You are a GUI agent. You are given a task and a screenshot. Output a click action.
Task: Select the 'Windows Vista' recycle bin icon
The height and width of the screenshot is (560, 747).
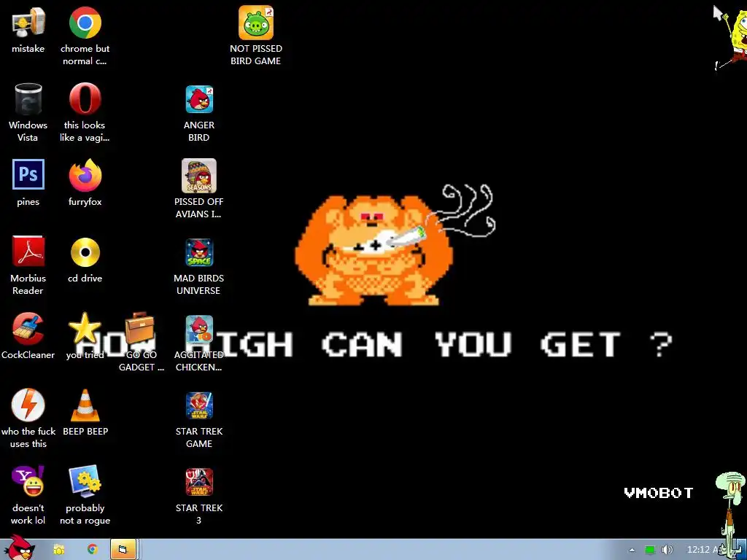click(x=28, y=99)
